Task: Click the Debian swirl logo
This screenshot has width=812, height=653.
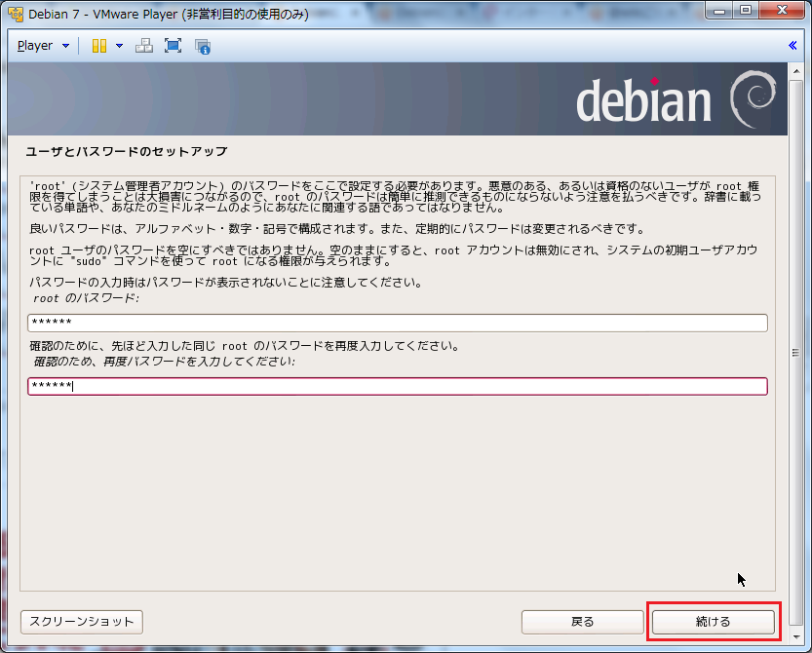Action: (x=752, y=99)
